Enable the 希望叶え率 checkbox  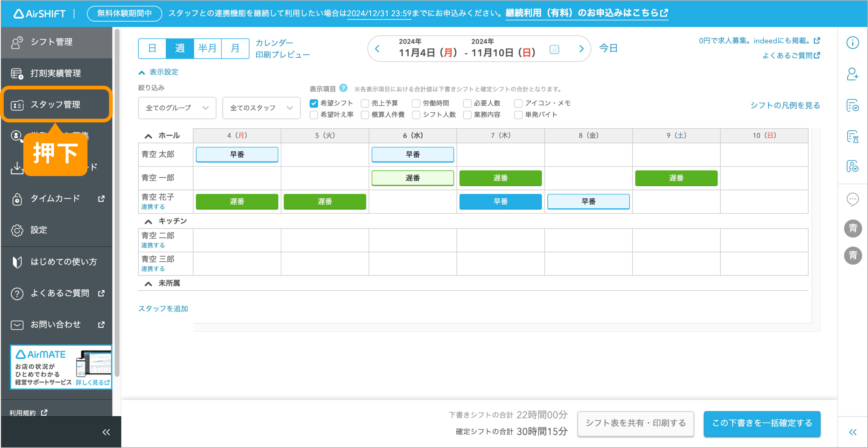pos(314,115)
